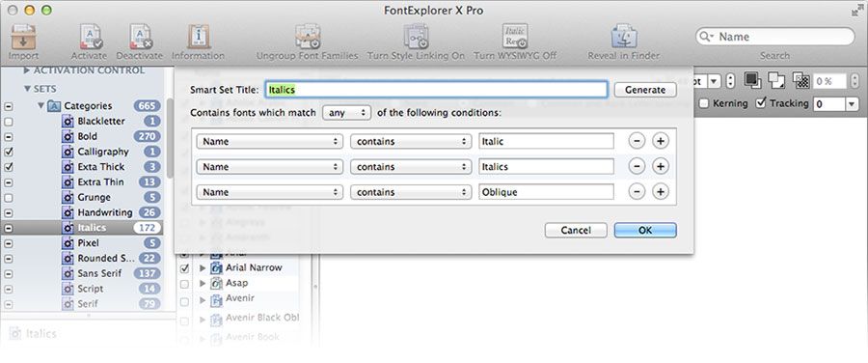
Task: Click the Generate button
Action: pos(645,90)
